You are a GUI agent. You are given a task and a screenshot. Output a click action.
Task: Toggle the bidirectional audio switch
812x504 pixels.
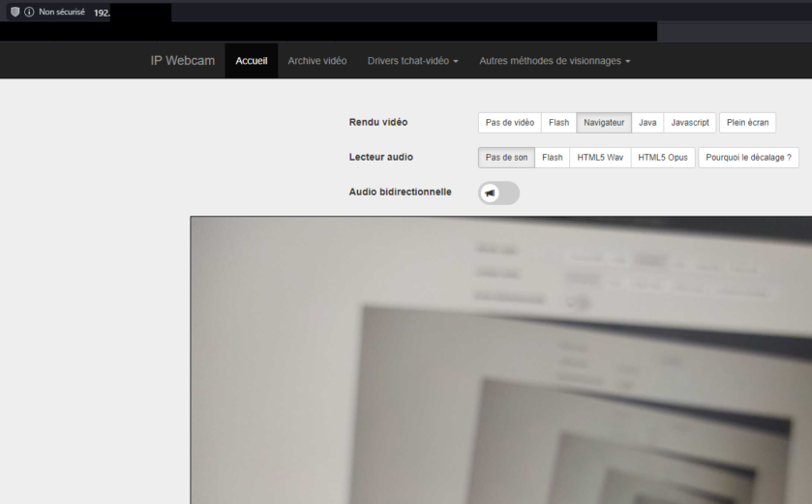click(x=498, y=193)
